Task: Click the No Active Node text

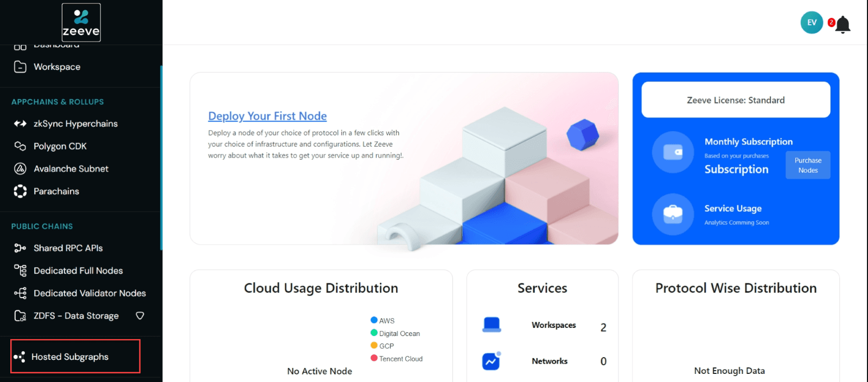Action: (x=320, y=371)
